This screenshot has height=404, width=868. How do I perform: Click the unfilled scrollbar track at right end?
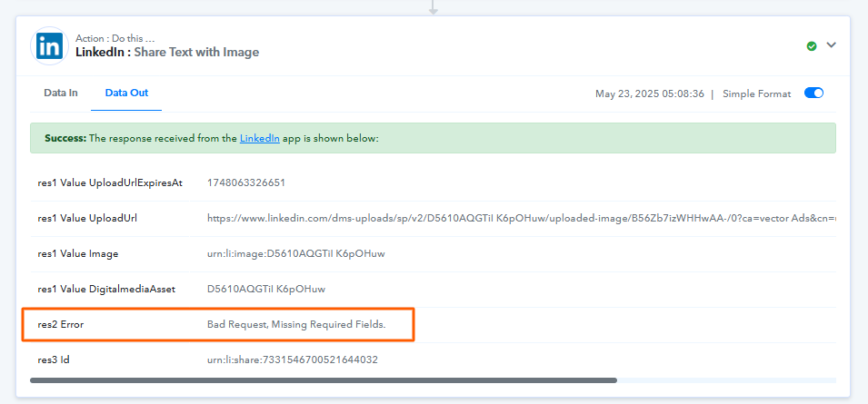(x=726, y=380)
